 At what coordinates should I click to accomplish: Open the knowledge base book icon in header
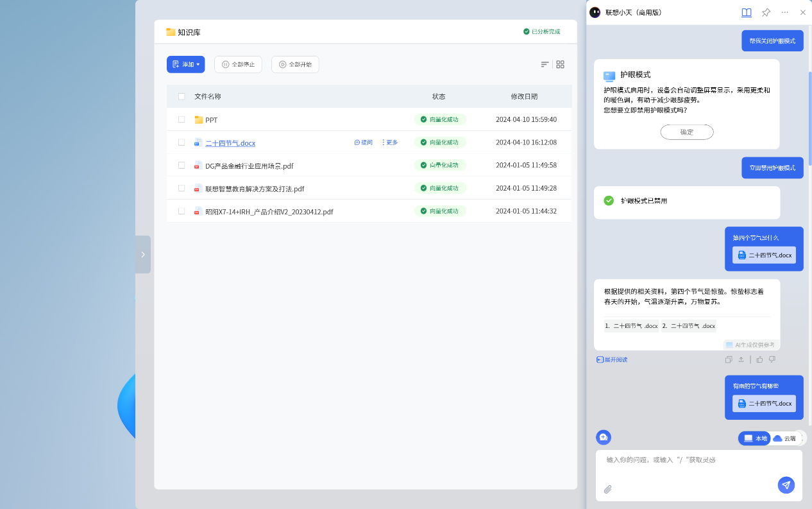pos(746,12)
